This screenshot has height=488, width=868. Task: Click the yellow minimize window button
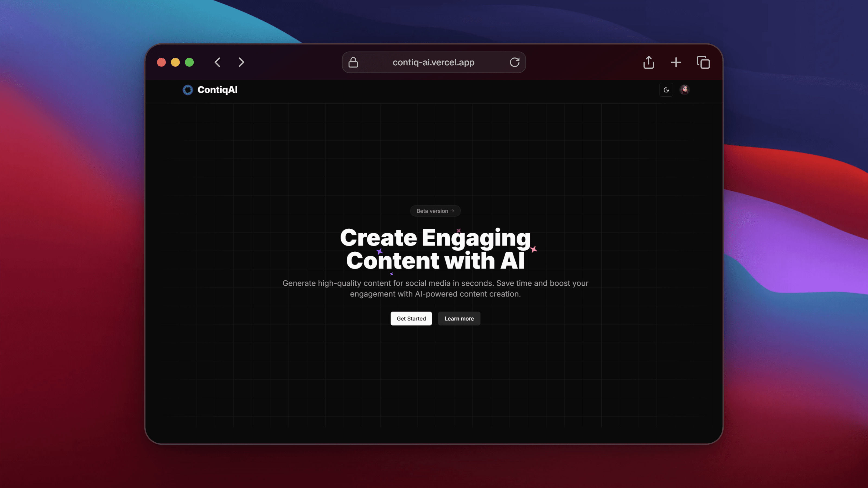point(175,62)
